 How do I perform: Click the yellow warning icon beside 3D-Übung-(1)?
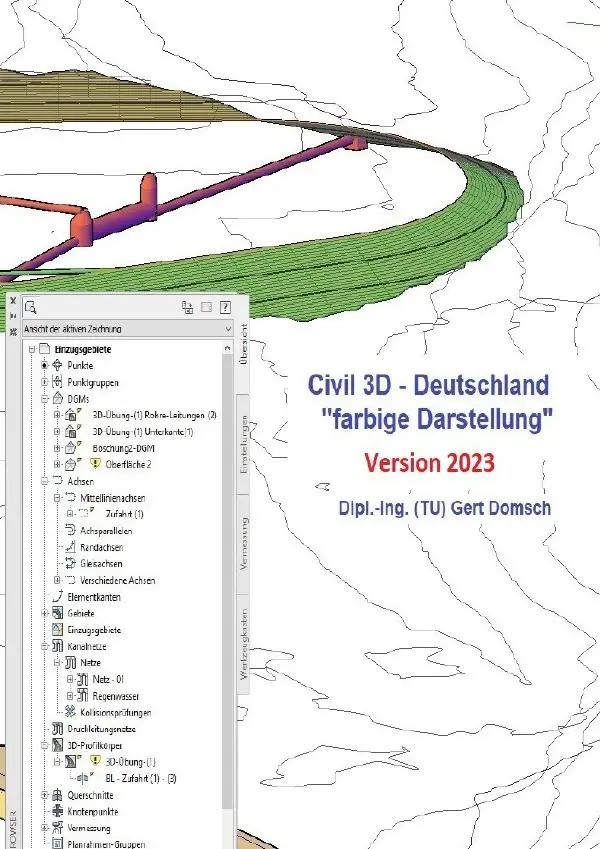coord(95,761)
